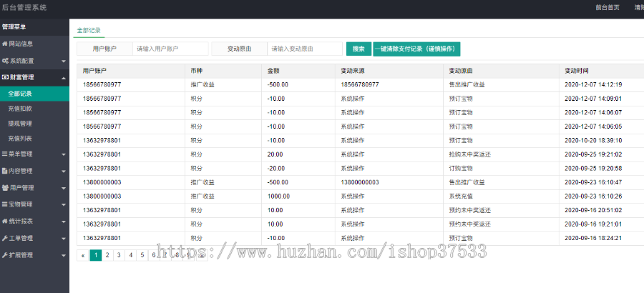The width and height of the screenshot is (644, 293).
Task: Jump to page 3 in pagination
Action: tap(119, 255)
